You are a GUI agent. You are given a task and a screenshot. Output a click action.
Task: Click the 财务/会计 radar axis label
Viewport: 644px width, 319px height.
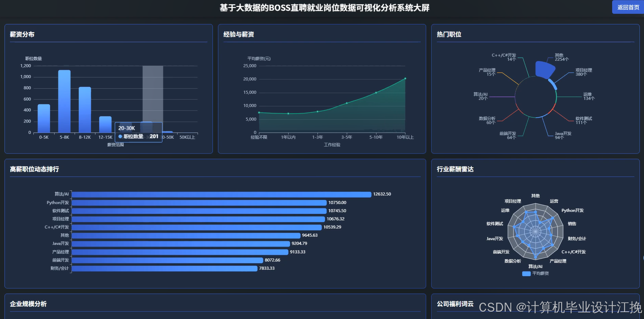click(577, 239)
